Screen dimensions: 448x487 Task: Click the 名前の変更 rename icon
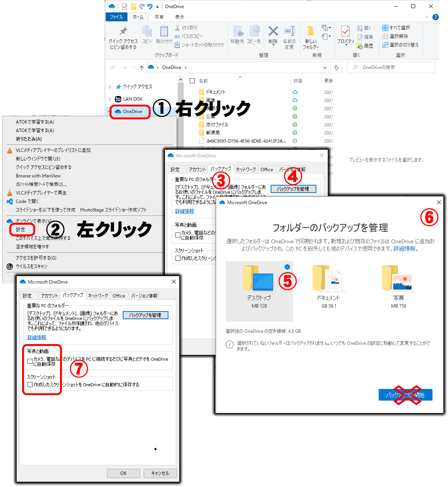click(x=289, y=31)
